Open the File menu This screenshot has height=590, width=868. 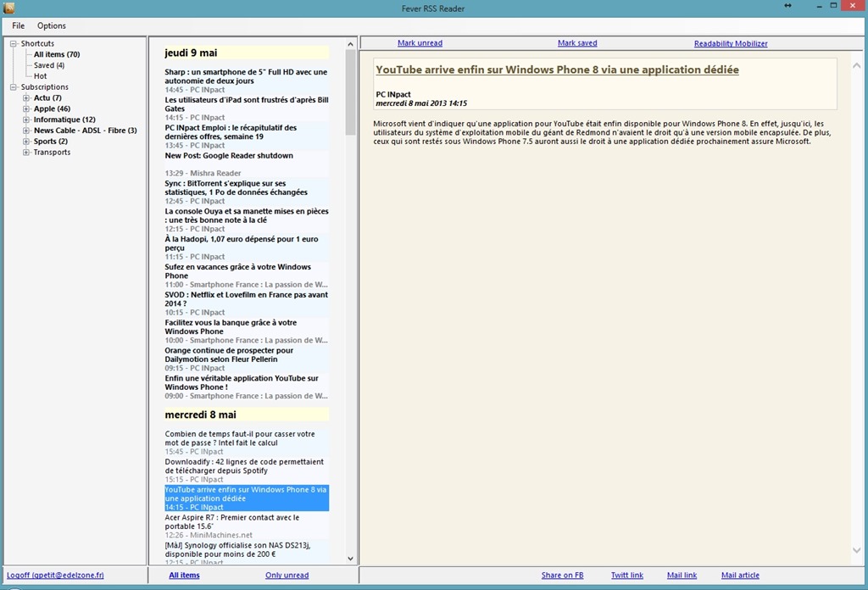(x=19, y=25)
